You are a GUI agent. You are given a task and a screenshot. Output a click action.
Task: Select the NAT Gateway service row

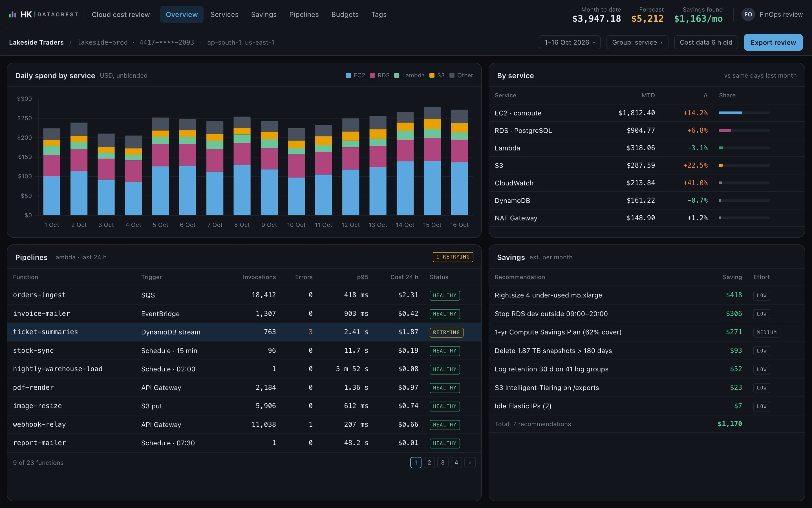646,218
